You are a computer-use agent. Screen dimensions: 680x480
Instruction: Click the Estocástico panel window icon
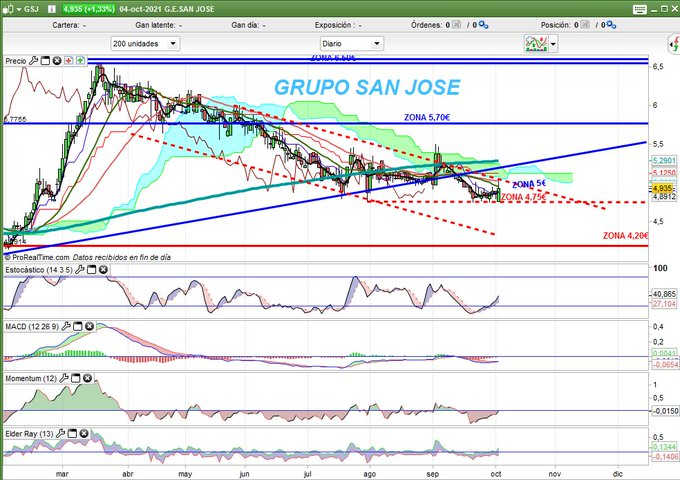click(92, 270)
